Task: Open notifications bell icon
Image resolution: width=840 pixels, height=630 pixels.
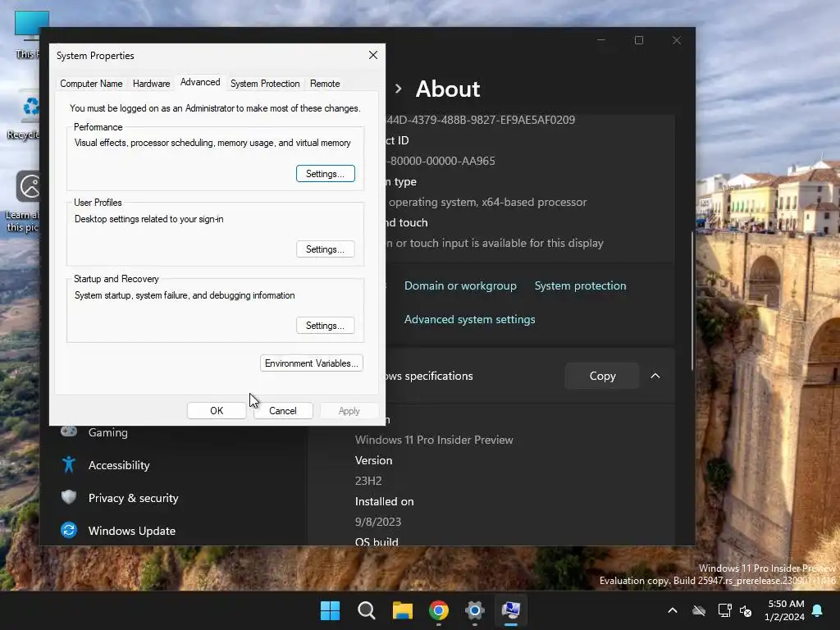Action: point(818,610)
